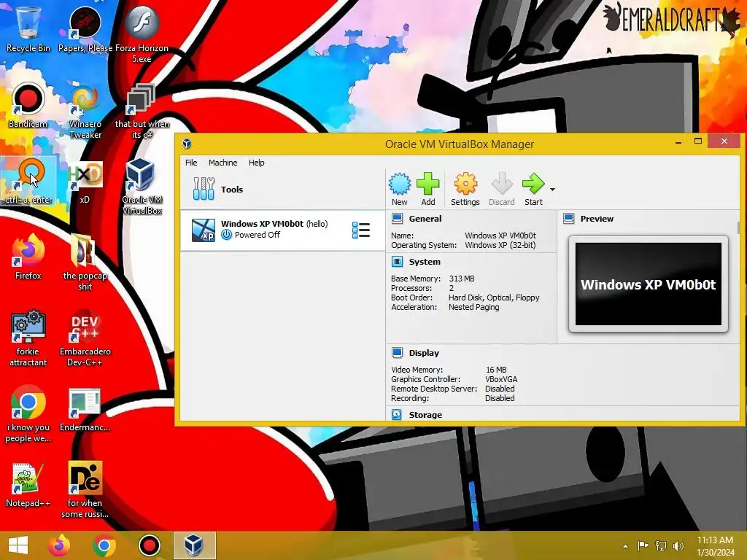Screen dimensions: 747x560
Task: Open Chrome from the taskbar
Action: 104,545
